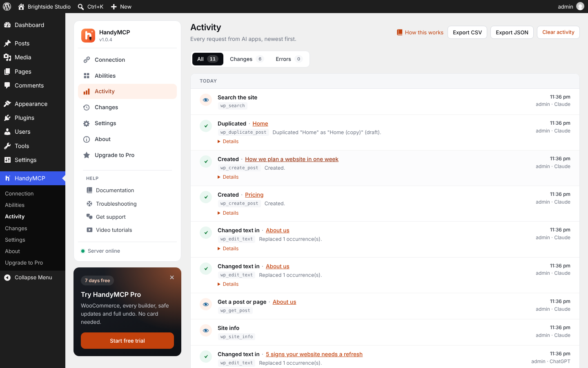
Task: Click the admin user avatar
Action: click(x=580, y=7)
